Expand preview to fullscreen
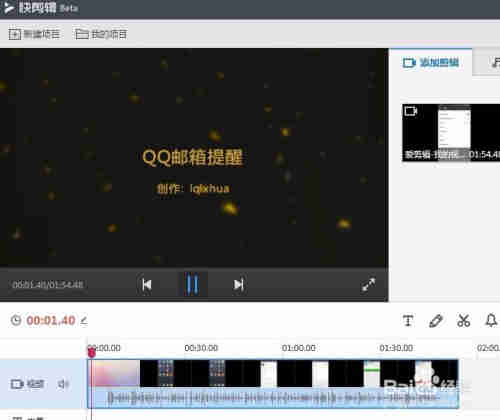Screen dimensions: 500x420 click(369, 285)
